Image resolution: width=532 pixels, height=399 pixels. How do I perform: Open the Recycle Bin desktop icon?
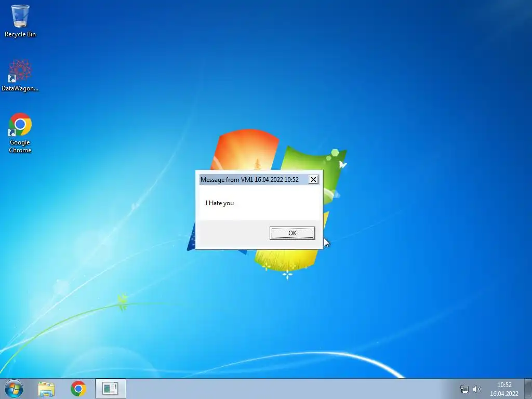[x=20, y=21]
